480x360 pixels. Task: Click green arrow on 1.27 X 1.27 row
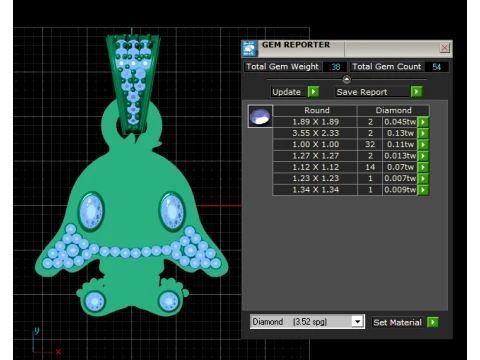[x=423, y=156]
